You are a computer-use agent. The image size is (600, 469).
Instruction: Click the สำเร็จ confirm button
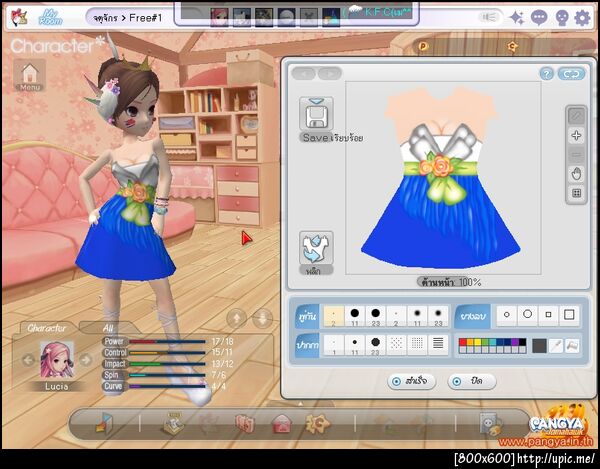pyautogui.click(x=411, y=381)
